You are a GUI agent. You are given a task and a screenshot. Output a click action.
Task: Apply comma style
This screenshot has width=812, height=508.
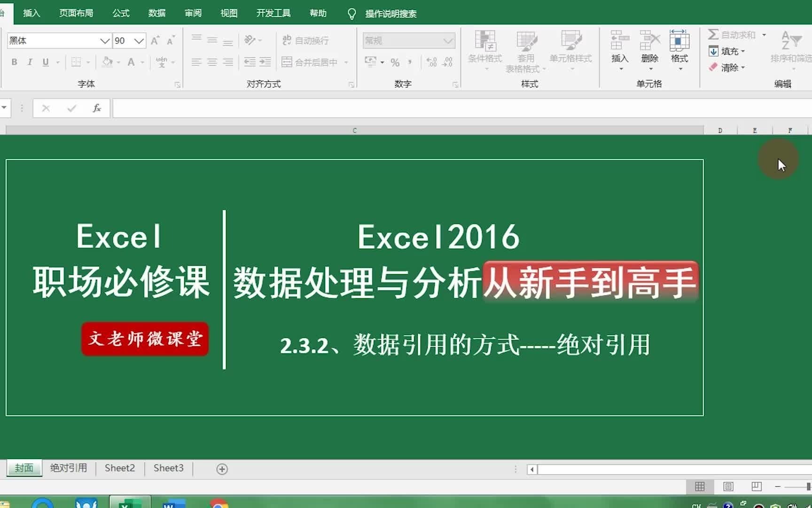pos(410,62)
